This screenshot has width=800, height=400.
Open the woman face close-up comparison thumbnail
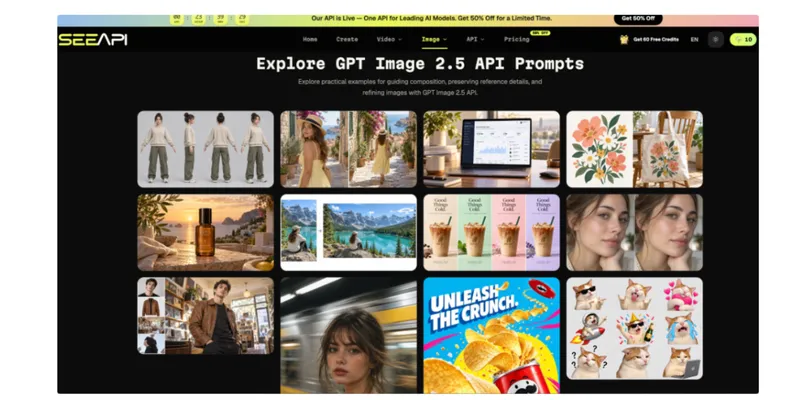pyautogui.click(x=634, y=232)
